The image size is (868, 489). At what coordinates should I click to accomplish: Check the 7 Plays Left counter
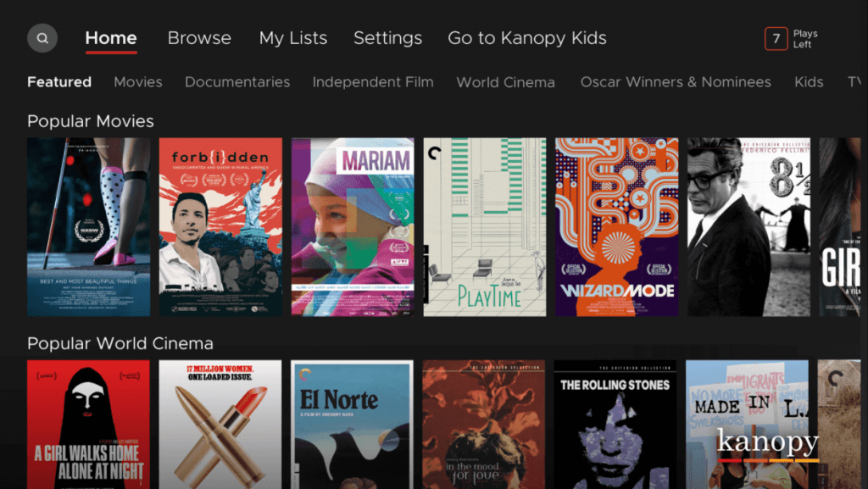792,39
